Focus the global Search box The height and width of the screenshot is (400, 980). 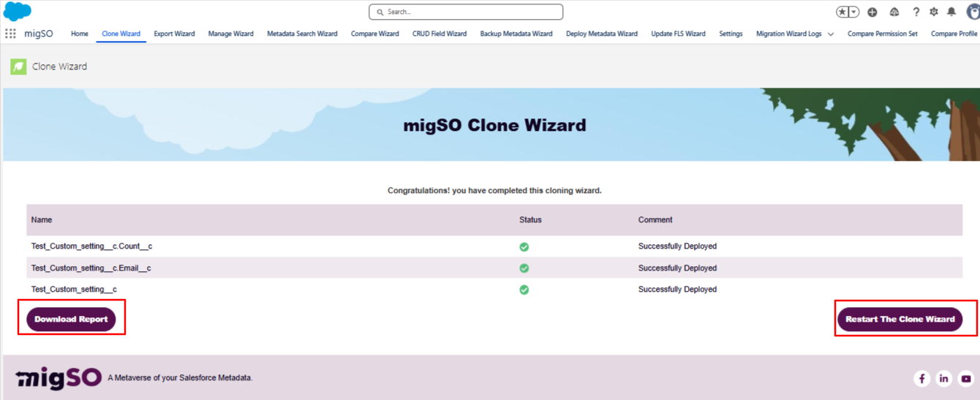(466, 12)
